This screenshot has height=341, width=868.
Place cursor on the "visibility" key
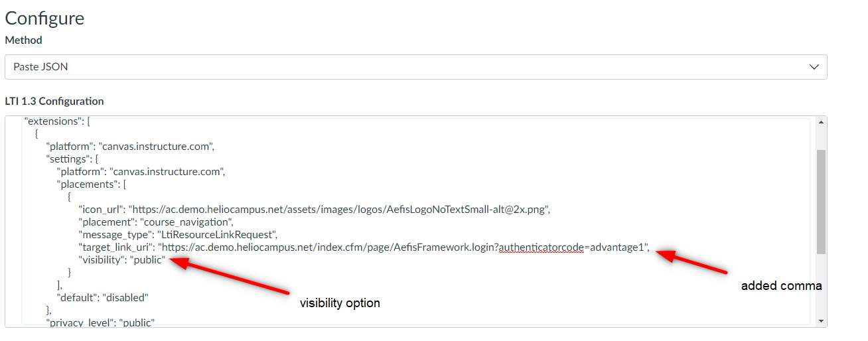click(101, 260)
